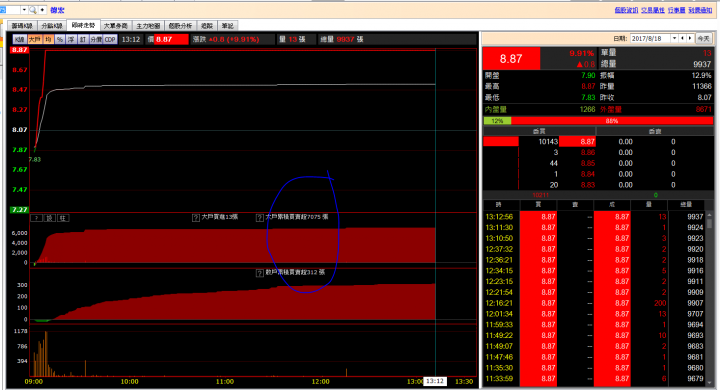This screenshot has height=390, width=720.
Task: Click the 外盤量 value 8671
Action: pyautogui.click(x=703, y=109)
